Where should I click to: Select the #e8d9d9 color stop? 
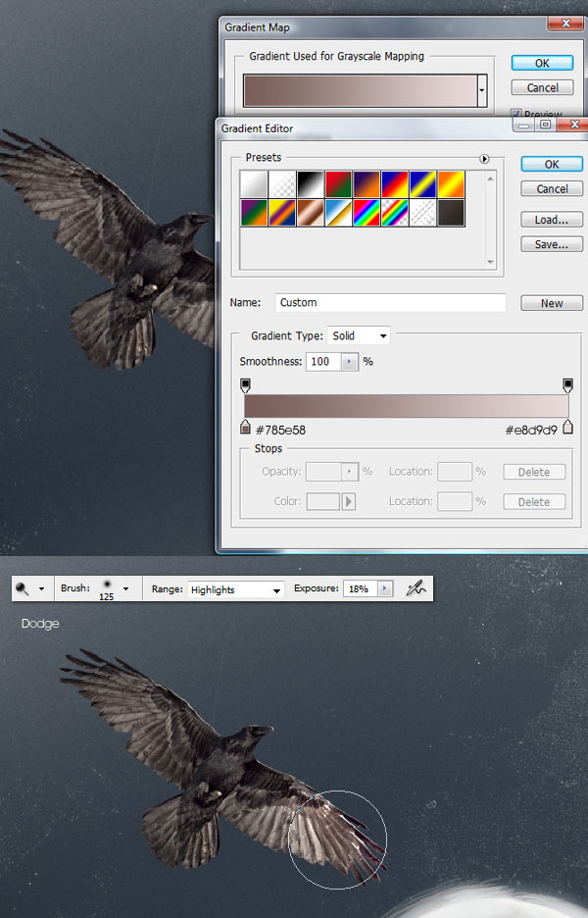567,427
